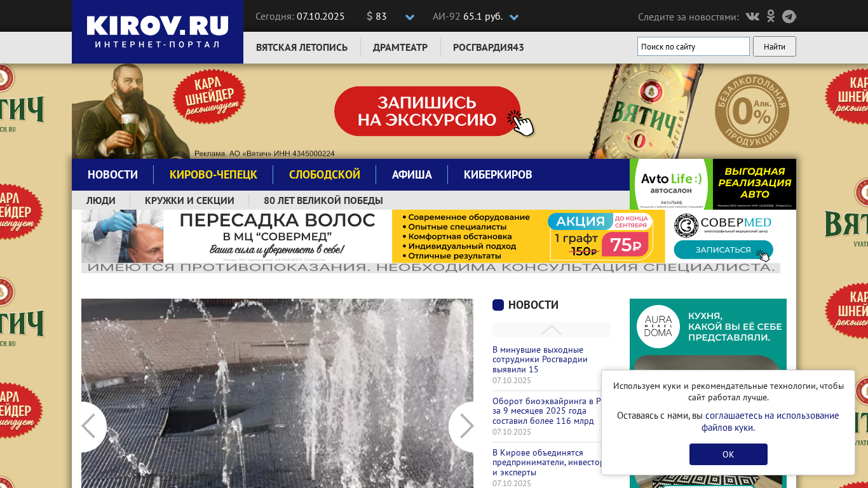Open the cookie usage agreement link
The image size is (868, 488).
[x=770, y=421]
